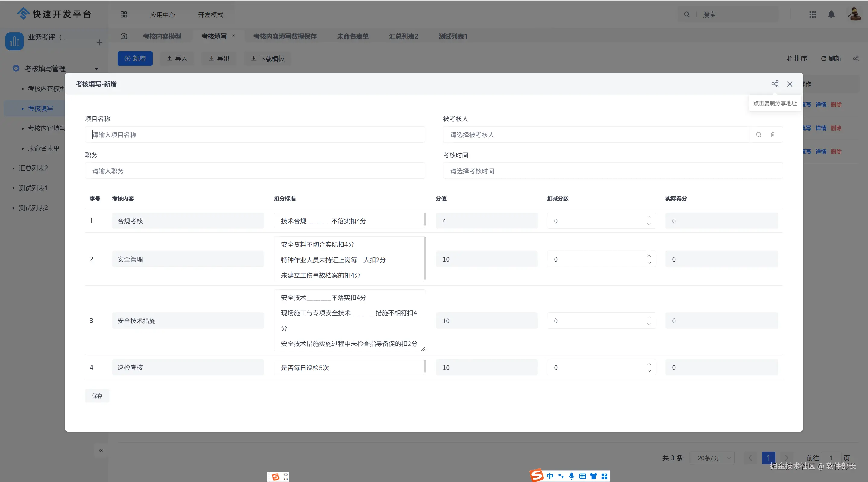
Task: Increase 扣减分数 for 合规考核 row
Action: click(x=649, y=217)
